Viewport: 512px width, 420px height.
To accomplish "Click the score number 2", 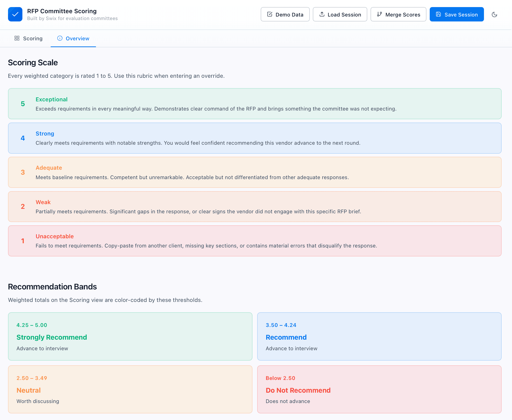I will [23, 206].
